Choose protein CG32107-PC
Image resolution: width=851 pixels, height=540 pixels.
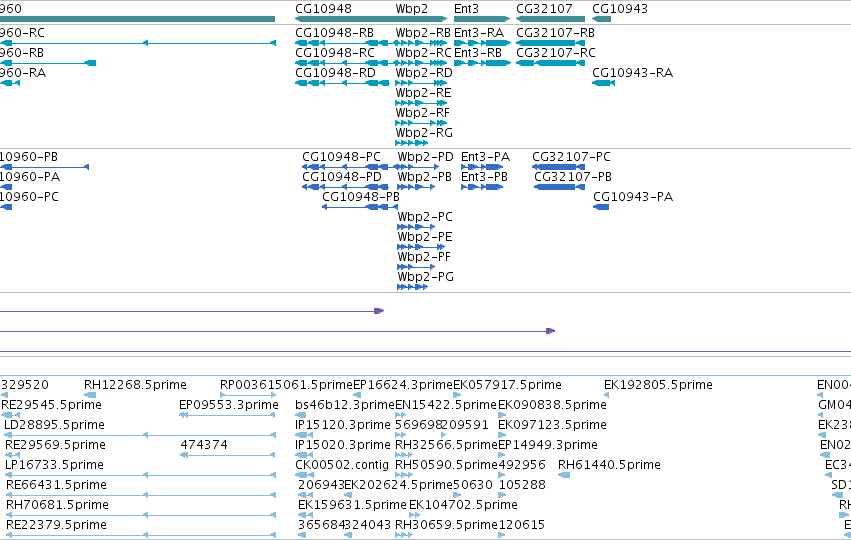(x=571, y=157)
